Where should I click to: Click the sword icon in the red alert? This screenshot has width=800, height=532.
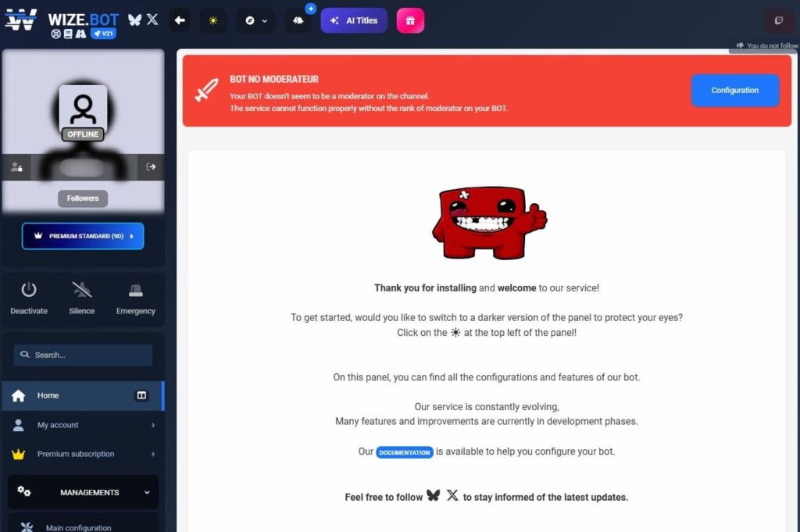point(206,91)
